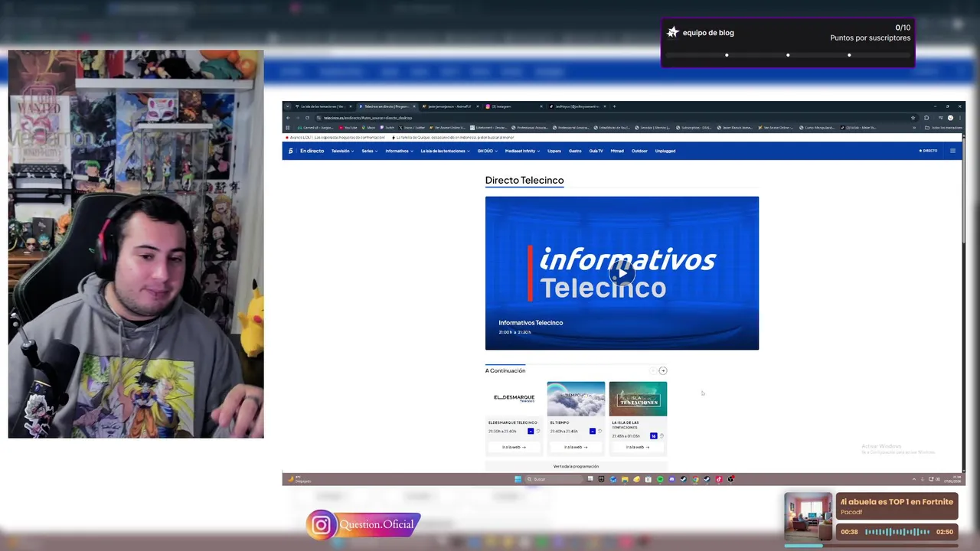Open the En directo section

click(x=312, y=151)
